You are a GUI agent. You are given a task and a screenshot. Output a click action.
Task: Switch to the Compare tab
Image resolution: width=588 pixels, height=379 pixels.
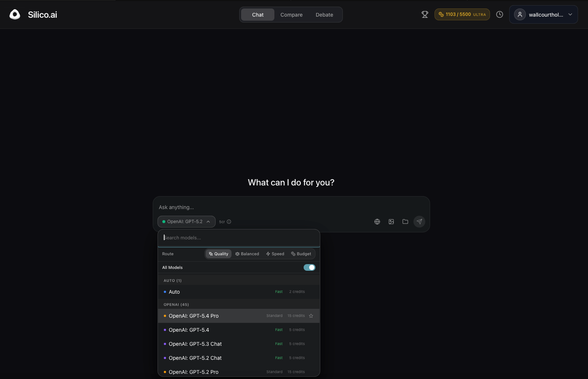291,15
